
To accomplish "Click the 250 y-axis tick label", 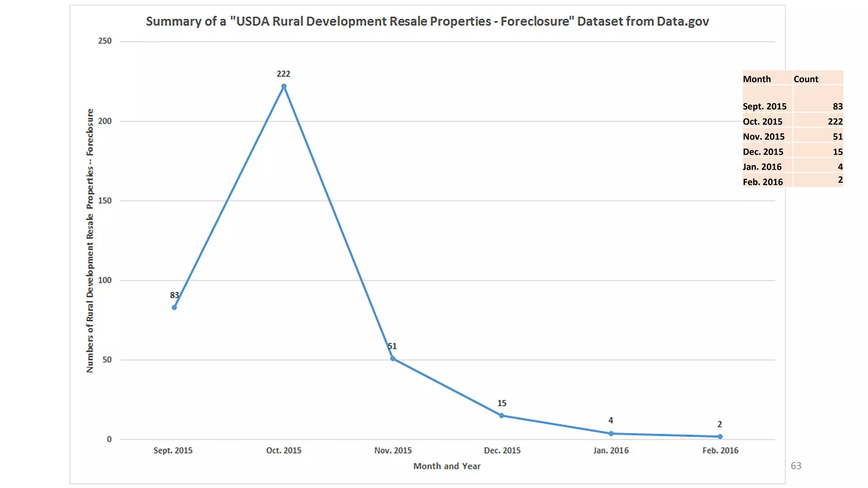I will 105,41.
